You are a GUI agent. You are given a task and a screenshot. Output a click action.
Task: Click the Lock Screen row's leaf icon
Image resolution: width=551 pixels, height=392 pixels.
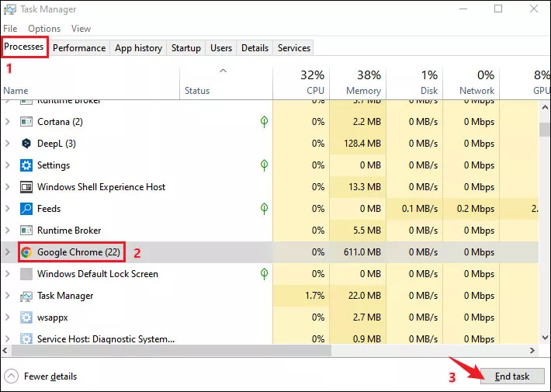click(x=265, y=273)
